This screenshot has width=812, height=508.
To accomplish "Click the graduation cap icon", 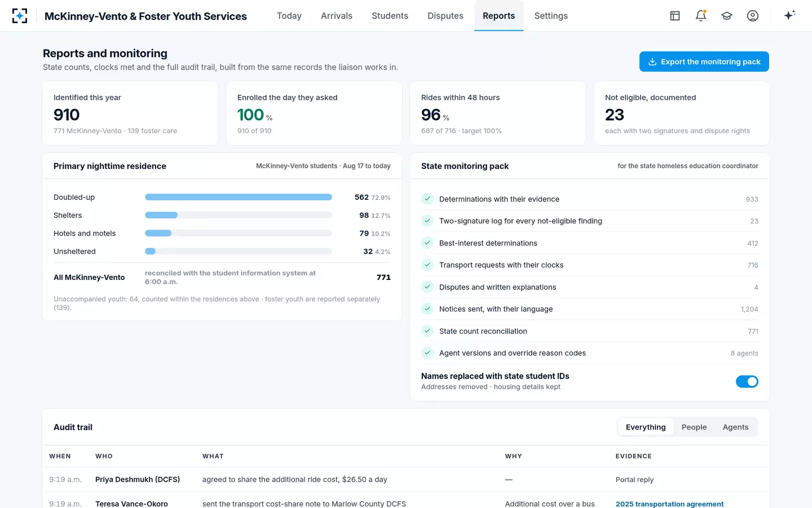I will coord(727,16).
